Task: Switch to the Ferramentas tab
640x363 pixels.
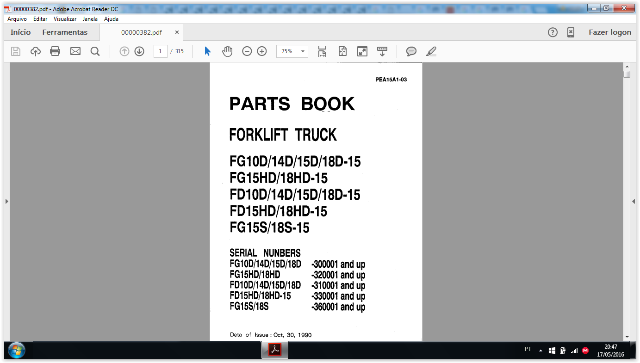Action: click(x=65, y=32)
